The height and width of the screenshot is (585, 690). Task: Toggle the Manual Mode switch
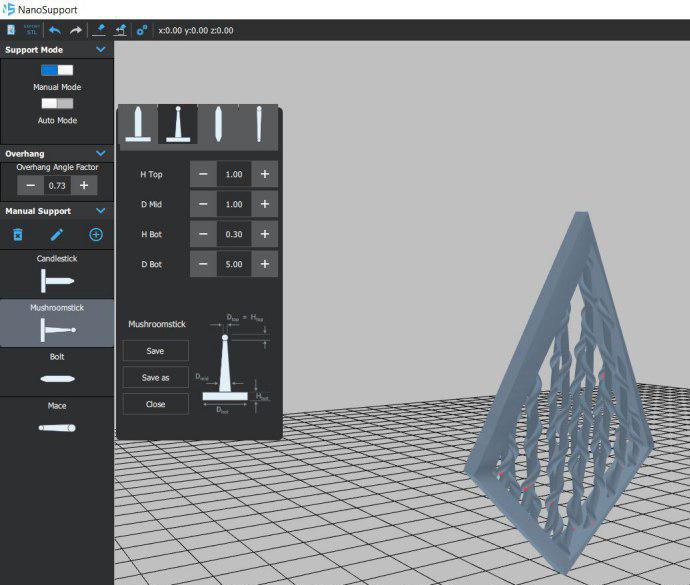(x=57, y=70)
